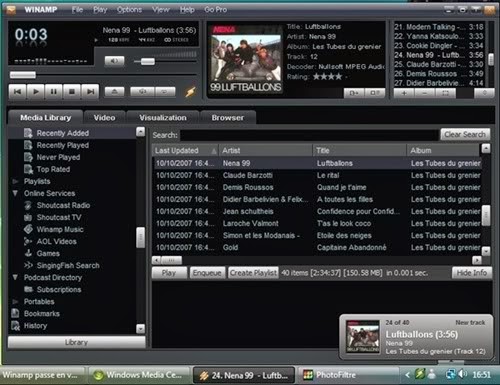Skip to the previous track

click(x=17, y=91)
